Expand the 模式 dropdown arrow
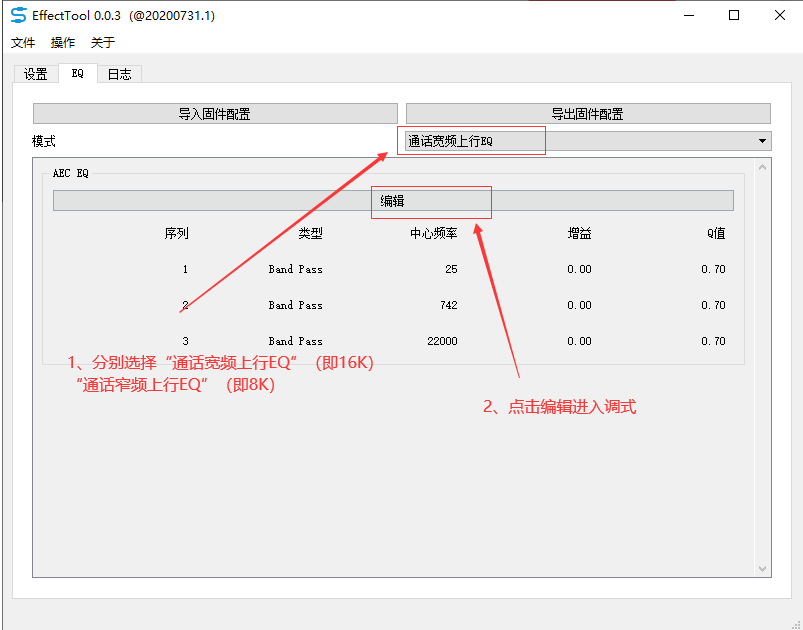 (762, 141)
